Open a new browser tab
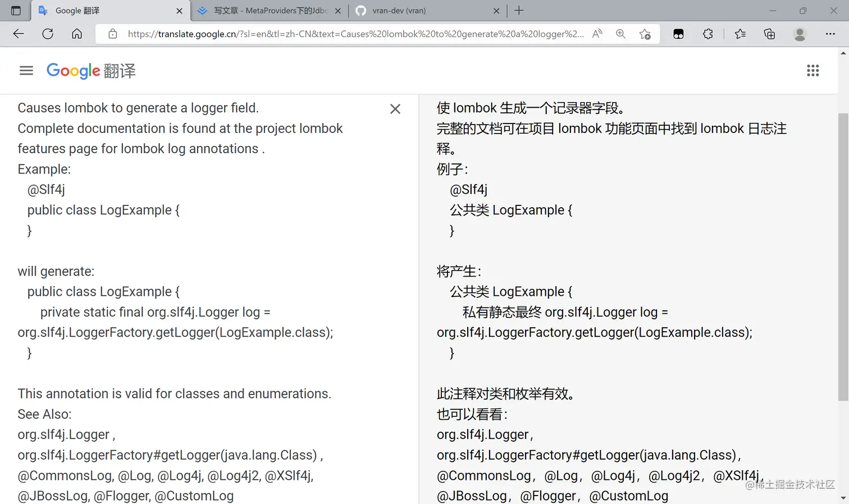 [519, 11]
